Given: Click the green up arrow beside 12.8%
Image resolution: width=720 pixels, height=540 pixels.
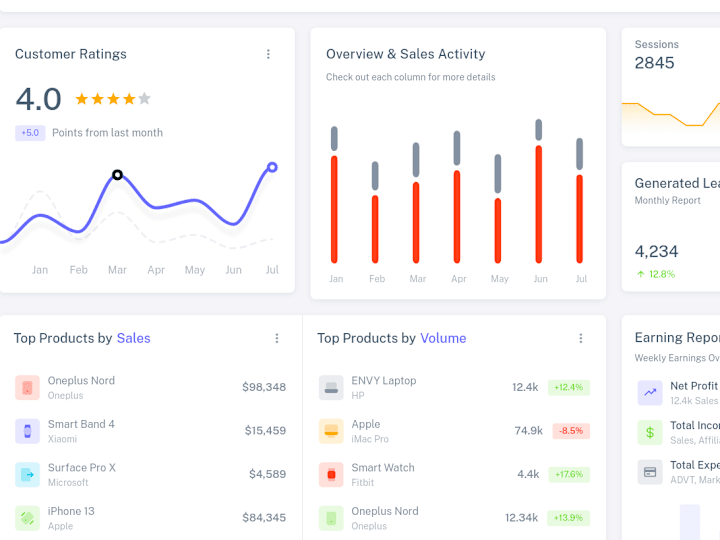Looking at the screenshot, I should [641, 274].
